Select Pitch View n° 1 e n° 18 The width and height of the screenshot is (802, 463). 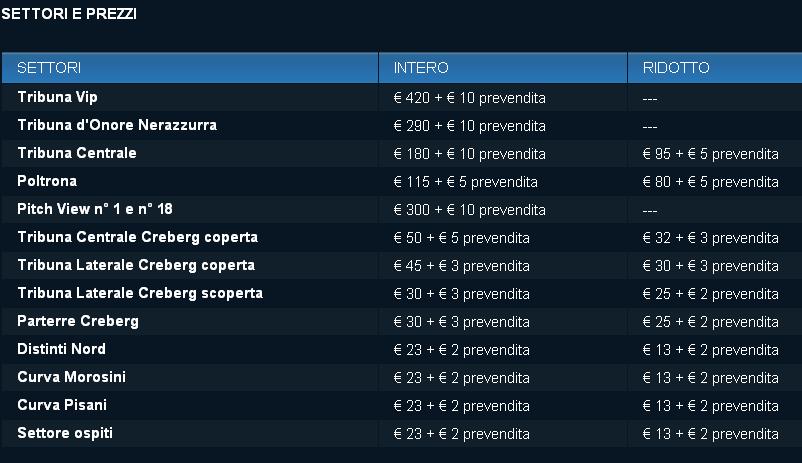pyautogui.click(x=95, y=209)
